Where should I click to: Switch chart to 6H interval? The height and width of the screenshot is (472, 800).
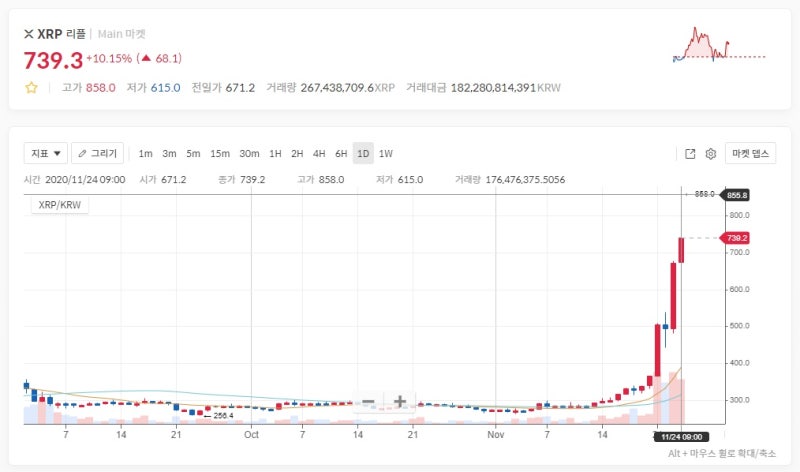click(x=341, y=154)
